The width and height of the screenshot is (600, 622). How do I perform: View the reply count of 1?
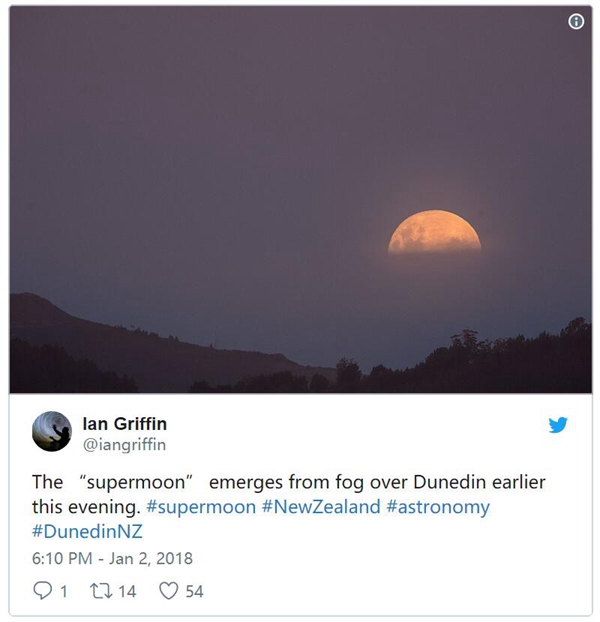(x=63, y=591)
